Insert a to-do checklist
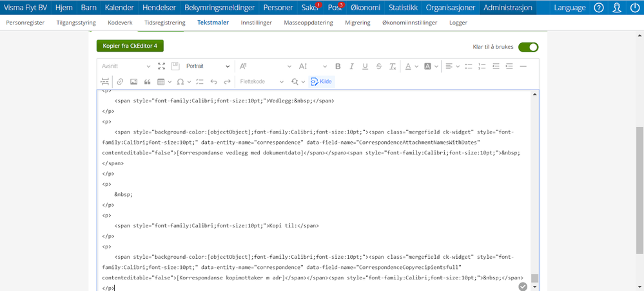The height and width of the screenshot is (291, 644). tap(200, 82)
